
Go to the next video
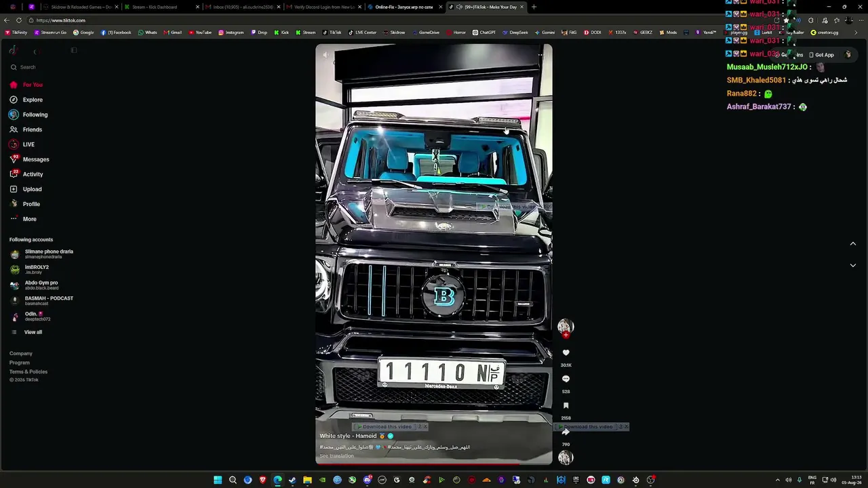853,266
